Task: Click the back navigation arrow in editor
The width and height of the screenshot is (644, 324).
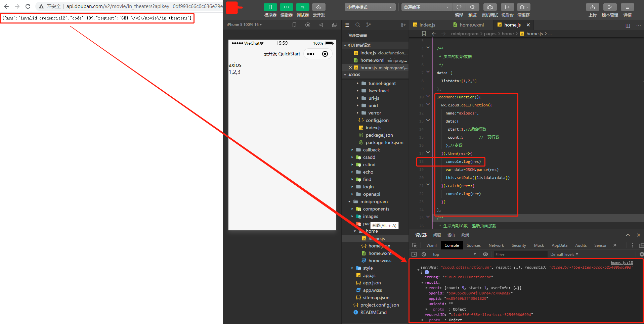Action: pyautogui.click(x=434, y=34)
